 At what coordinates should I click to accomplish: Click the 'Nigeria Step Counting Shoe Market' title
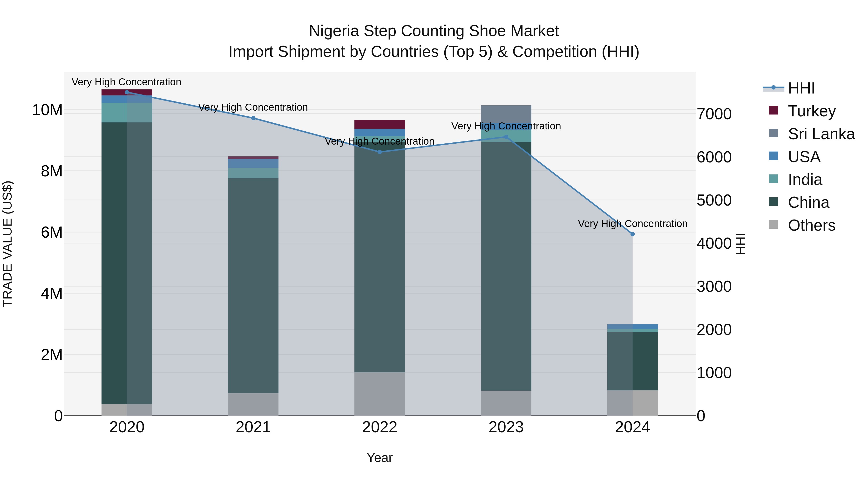coord(434,31)
